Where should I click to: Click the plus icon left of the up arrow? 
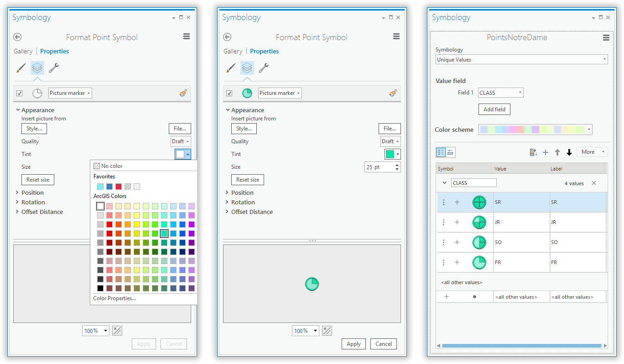[546, 152]
